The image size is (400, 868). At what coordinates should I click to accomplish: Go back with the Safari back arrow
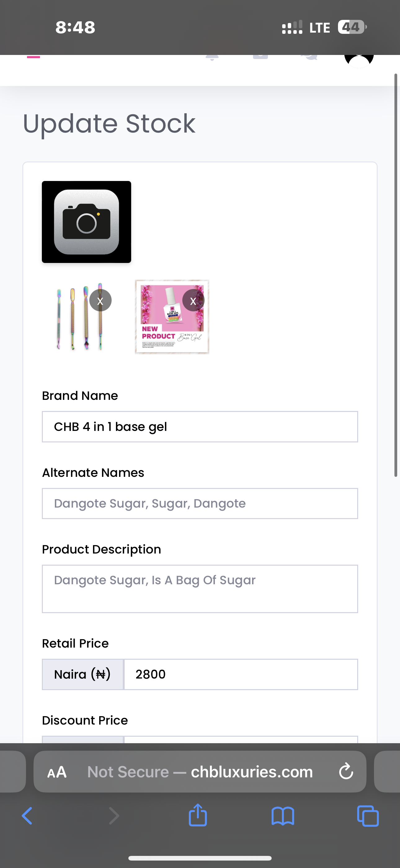(27, 816)
